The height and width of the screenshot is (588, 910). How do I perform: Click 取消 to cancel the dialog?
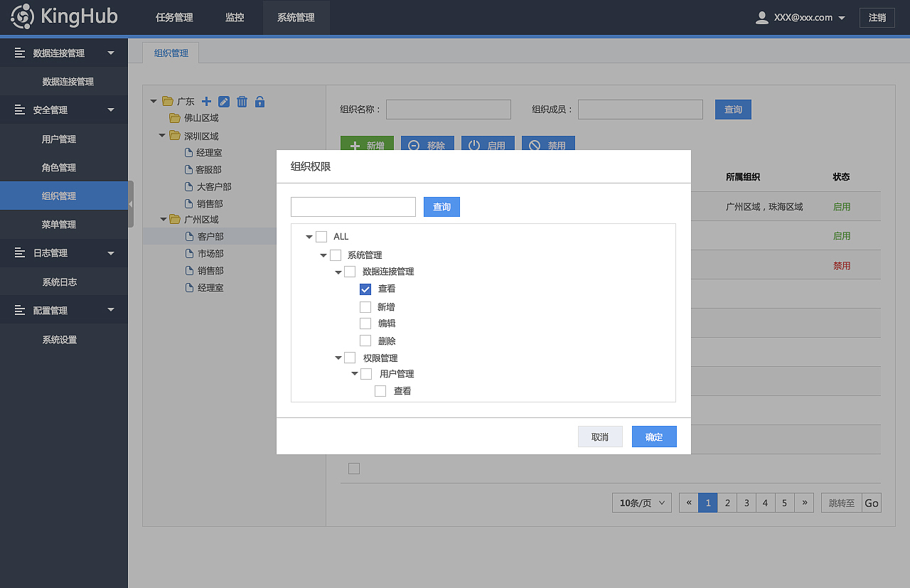(600, 437)
